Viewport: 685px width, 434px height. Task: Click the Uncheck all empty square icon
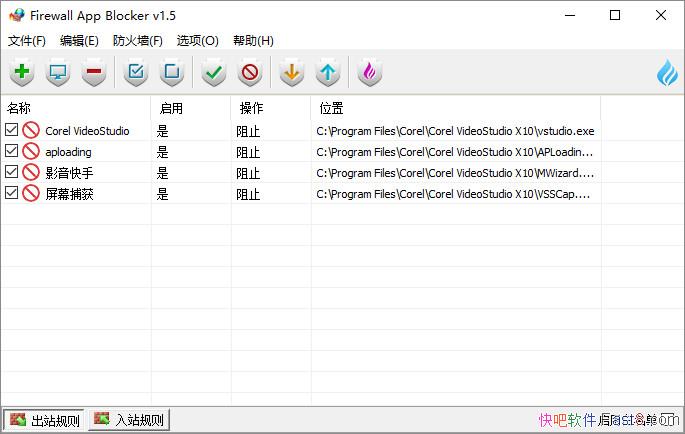(x=172, y=72)
